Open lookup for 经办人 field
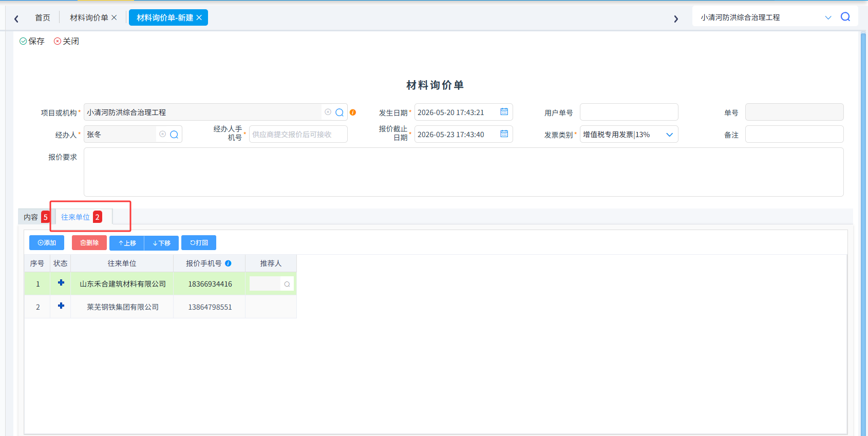Screen dimensions: 868x436 coord(174,135)
